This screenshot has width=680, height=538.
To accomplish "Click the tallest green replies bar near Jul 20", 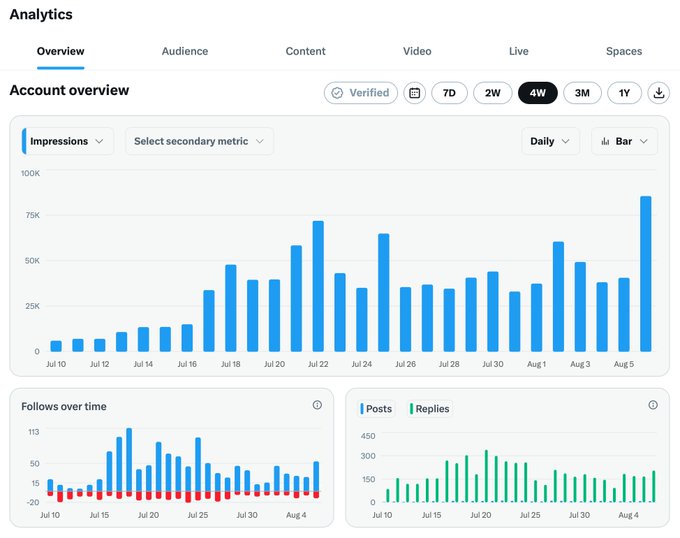I will coord(486,476).
